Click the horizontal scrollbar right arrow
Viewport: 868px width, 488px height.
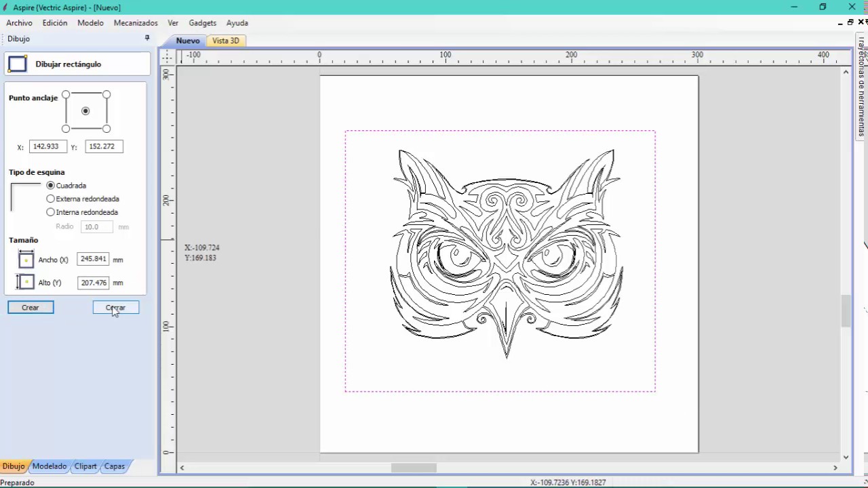835,467
